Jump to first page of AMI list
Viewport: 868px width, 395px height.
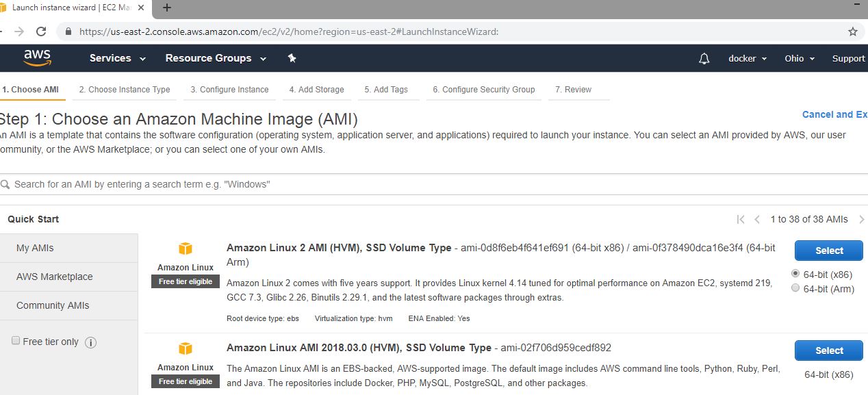click(x=741, y=220)
